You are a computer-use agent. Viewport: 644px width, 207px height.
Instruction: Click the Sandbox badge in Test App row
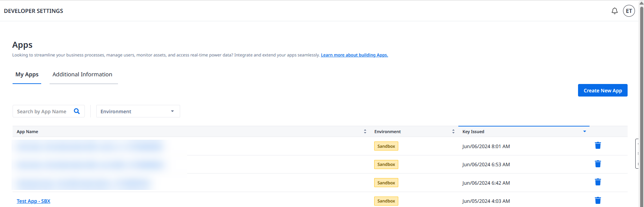[386, 201]
